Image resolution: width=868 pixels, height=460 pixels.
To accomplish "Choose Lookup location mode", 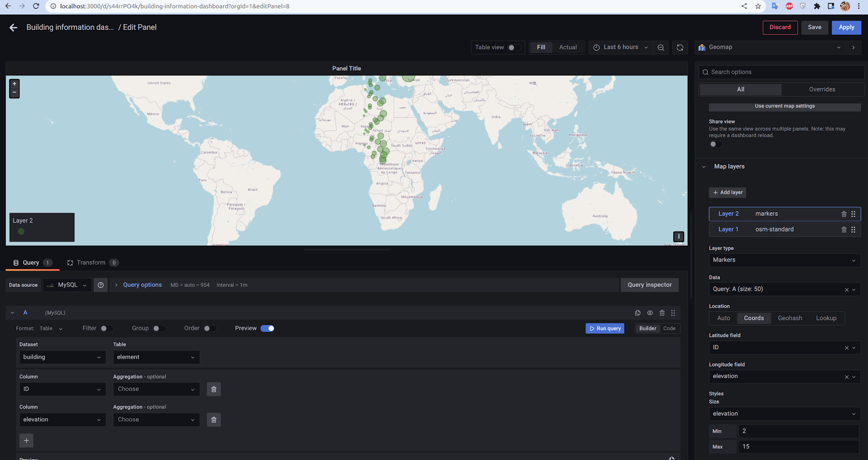I will (x=826, y=318).
